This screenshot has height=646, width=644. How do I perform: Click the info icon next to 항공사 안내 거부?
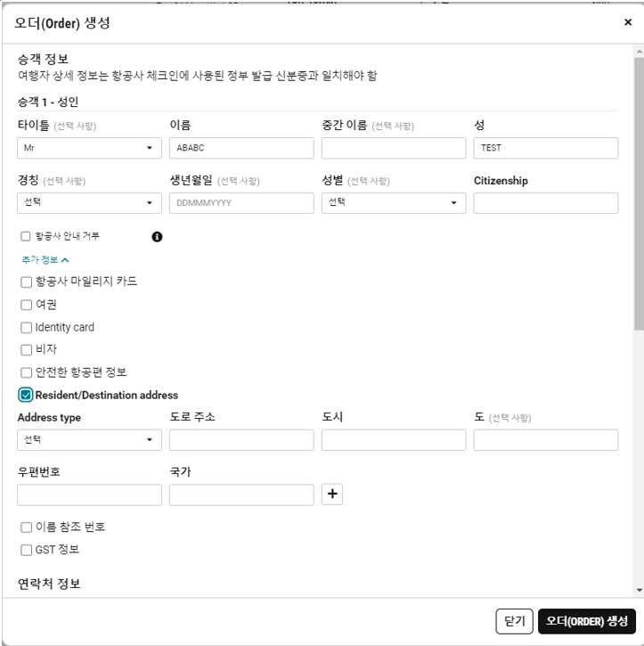[157, 236]
